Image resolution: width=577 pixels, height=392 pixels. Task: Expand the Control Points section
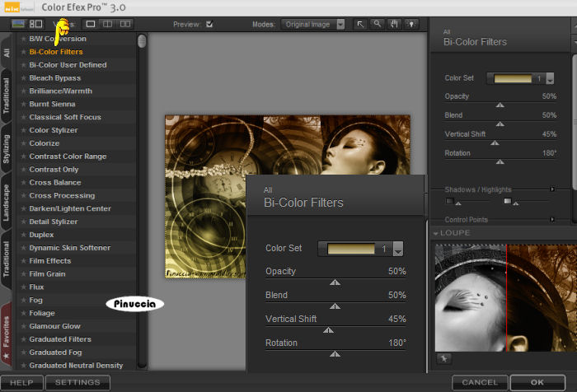(552, 220)
